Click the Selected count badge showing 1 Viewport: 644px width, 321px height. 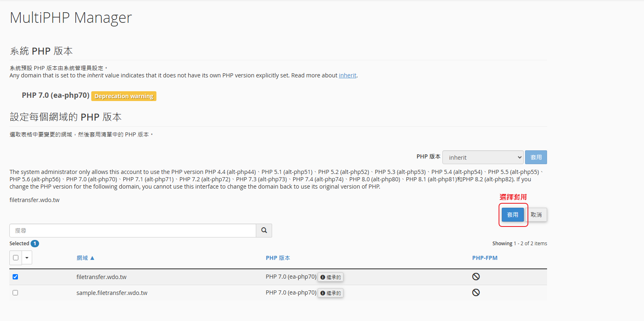(35, 244)
